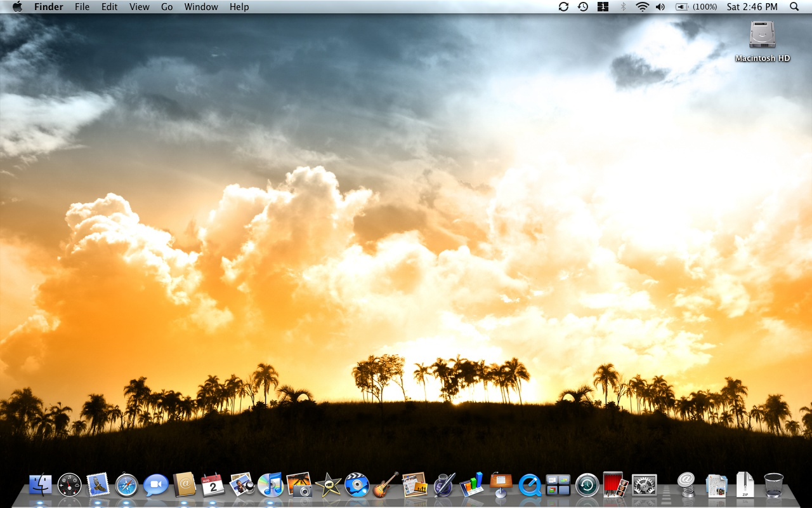Viewport: 812px width, 508px height.
Task: Launch Dashboard from the Dock
Action: [x=69, y=485]
